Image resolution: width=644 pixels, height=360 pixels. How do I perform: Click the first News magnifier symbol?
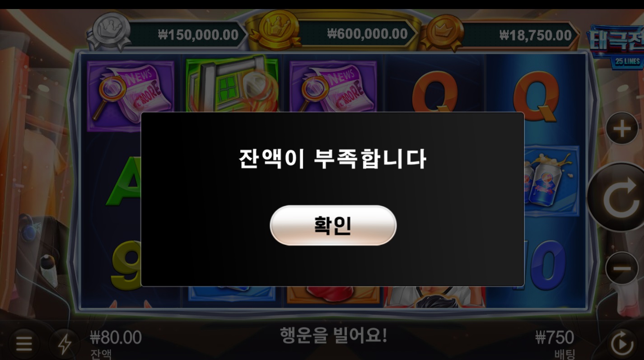(x=131, y=91)
